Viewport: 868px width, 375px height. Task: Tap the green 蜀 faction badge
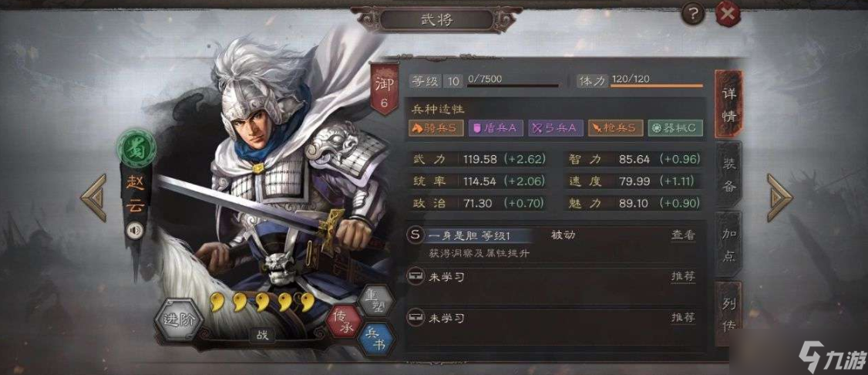pyautogui.click(x=133, y=150)
